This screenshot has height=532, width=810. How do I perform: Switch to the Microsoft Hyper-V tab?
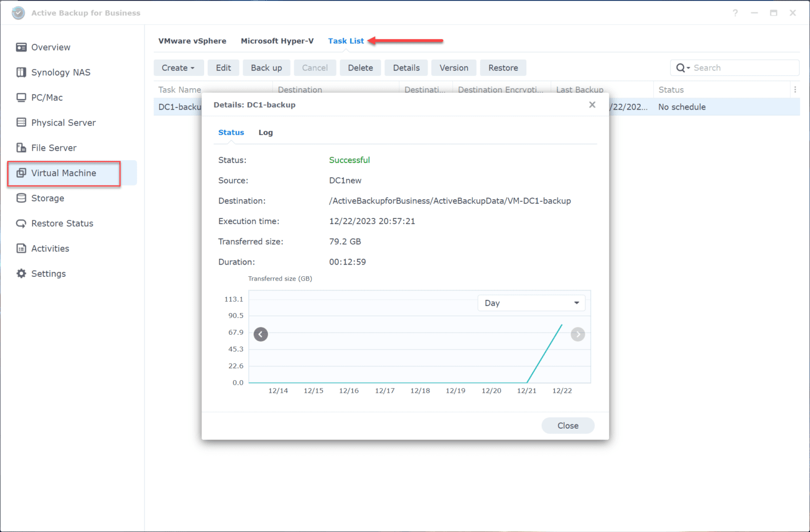coord(277,41)
